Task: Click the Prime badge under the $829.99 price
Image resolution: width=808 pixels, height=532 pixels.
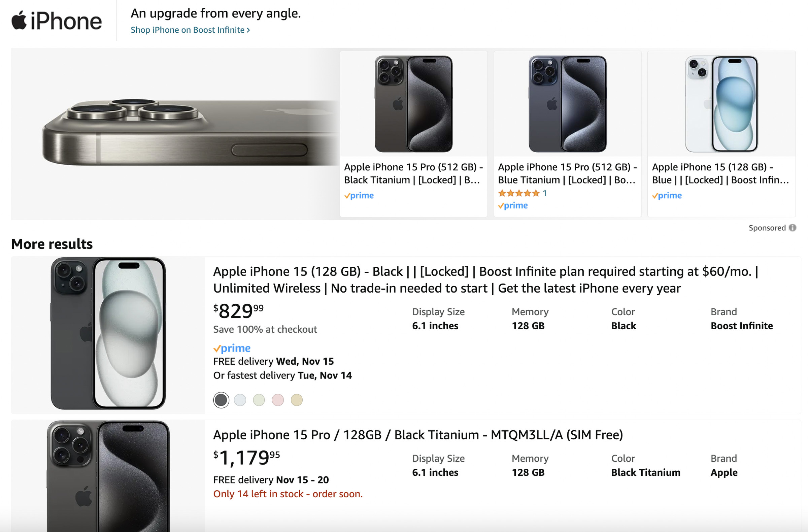Action: tap(232, 348)
